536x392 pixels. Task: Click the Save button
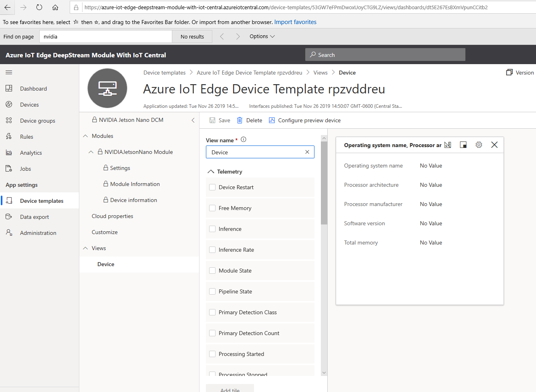coord(220,120)
